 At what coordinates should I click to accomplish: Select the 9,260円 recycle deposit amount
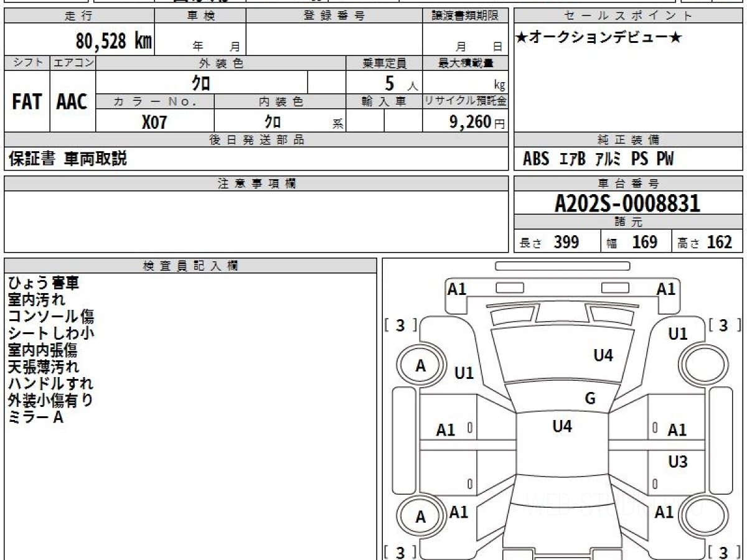click(477, 122)
